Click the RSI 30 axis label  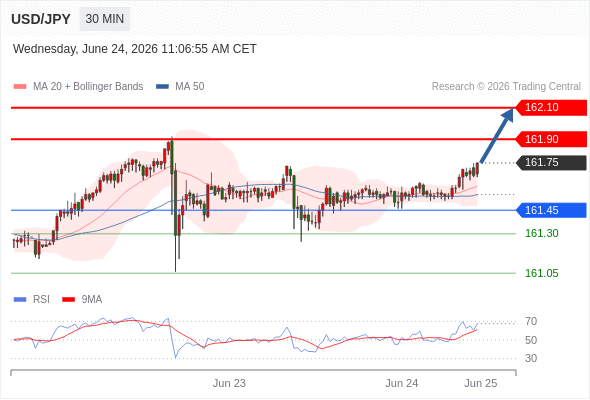pyautogui.click(x=531, y=358)
